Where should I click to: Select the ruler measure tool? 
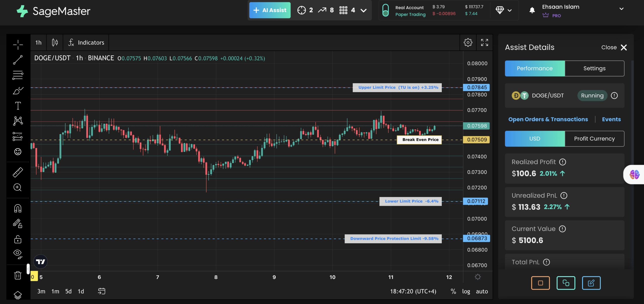pyautogui.click(x=18, y=173)
